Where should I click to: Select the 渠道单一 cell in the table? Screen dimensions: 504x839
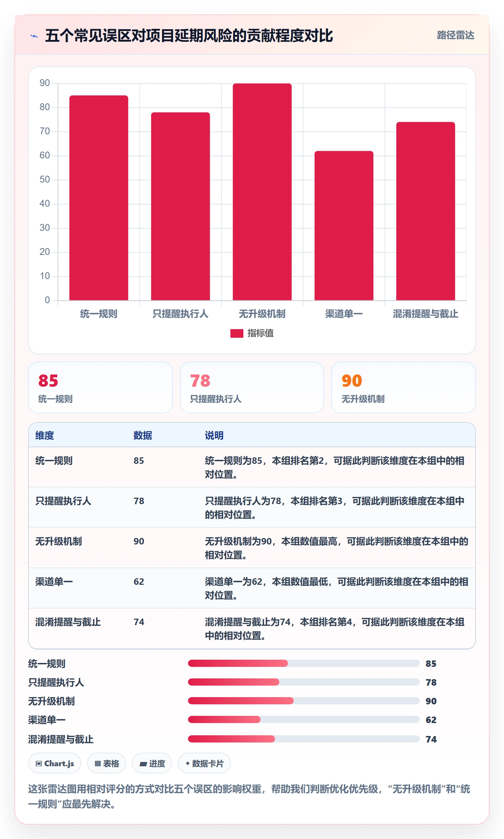[x=54, y=582]
